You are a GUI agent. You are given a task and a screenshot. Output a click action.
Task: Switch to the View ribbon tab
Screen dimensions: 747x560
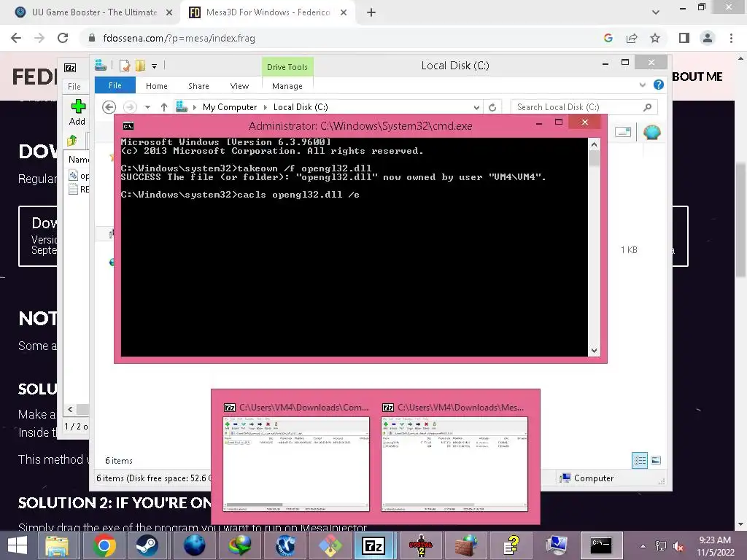[239, 86]
